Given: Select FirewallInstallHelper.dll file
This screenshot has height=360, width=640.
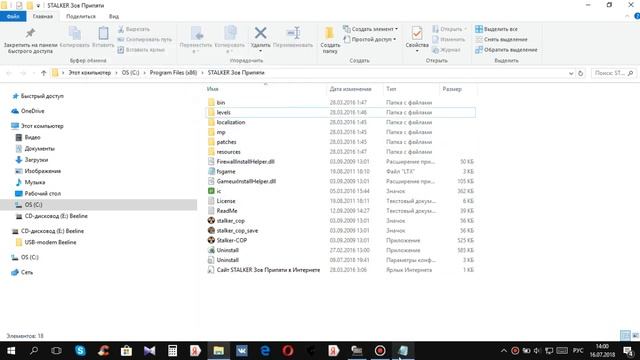Looking at the screenshot, I should (245, 162).
